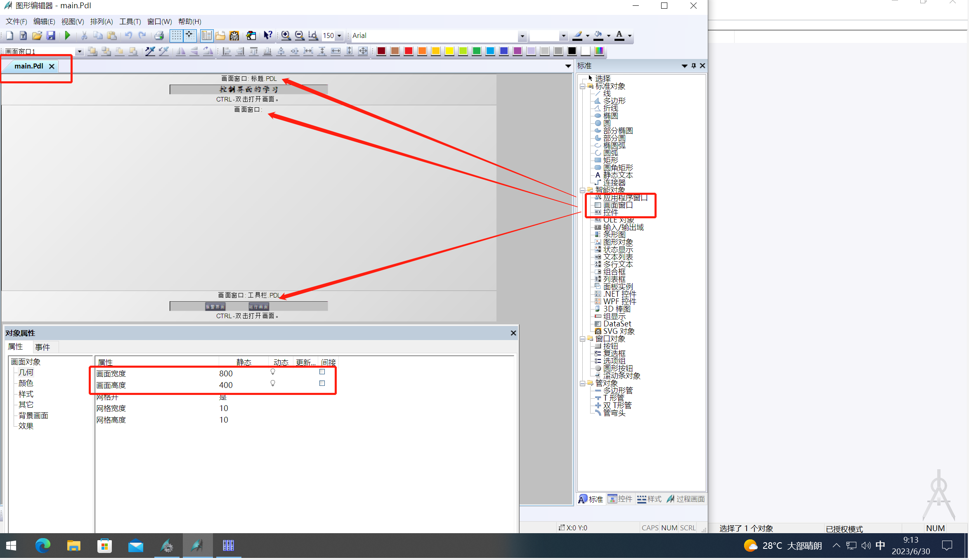Select 画面窗口 in smart objects list
Viewport: 969px width, 560px height.
tap(617, 205)
